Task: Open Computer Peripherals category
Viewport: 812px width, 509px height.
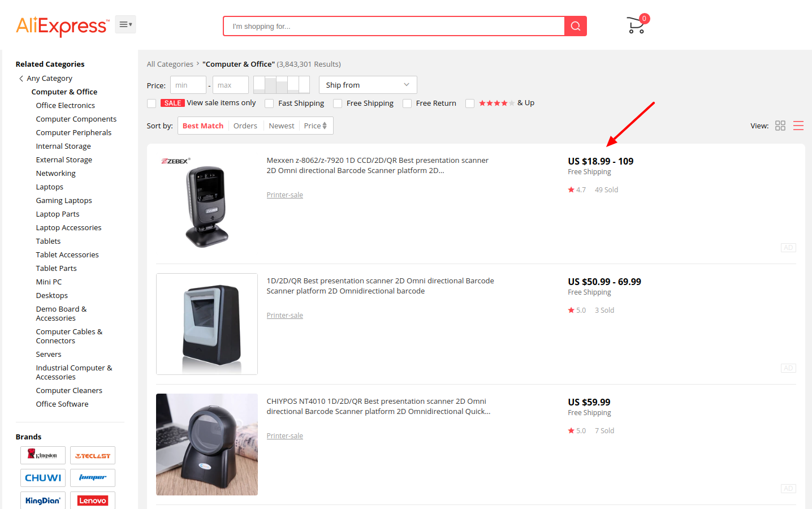Action: pos(74,133)
